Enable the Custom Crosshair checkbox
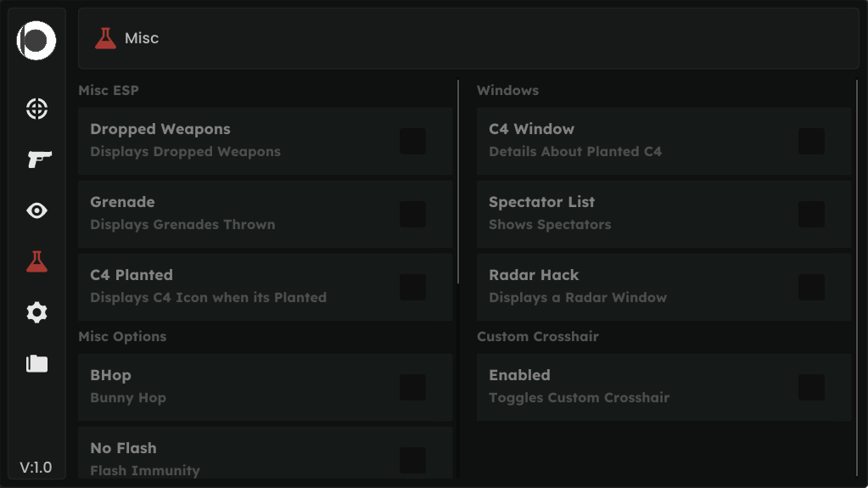 click(x=811, y=388)
